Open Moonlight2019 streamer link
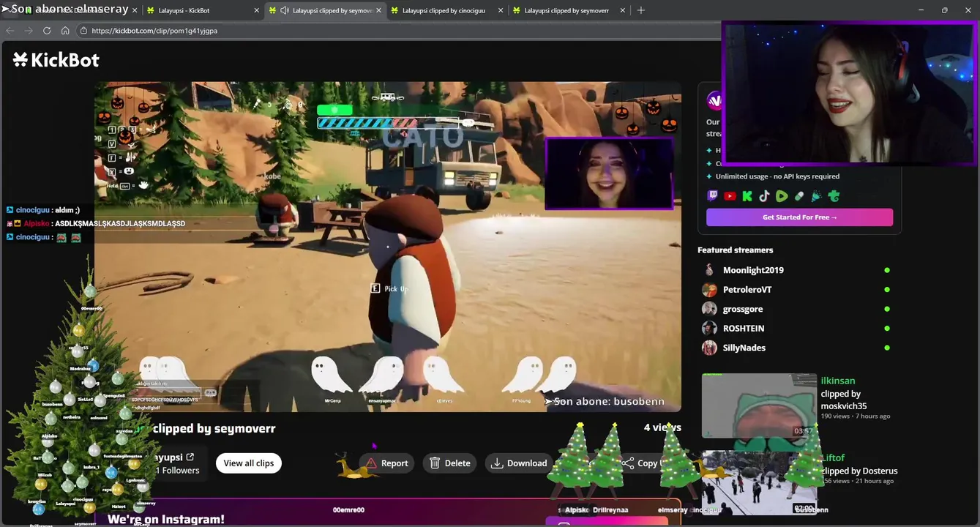 point(753,270)
